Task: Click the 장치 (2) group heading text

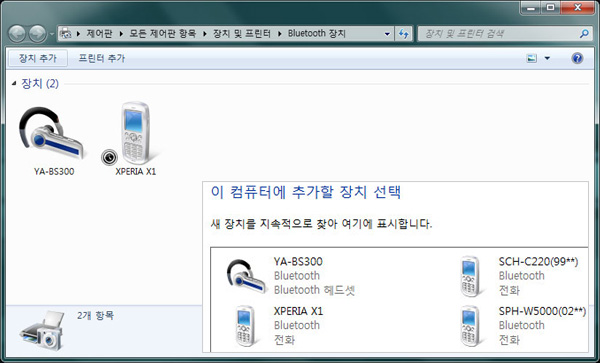Action: (x=40, y=83)
